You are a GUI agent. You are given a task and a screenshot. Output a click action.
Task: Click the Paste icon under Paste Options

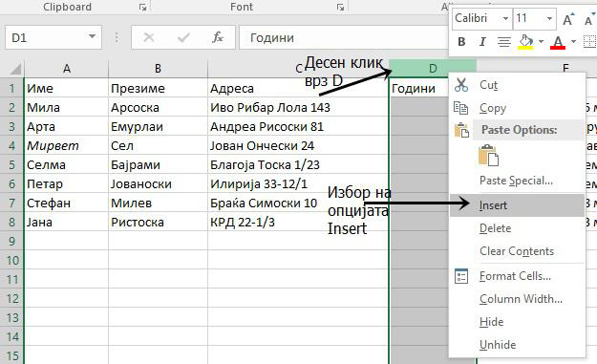[x=488, y=156]
